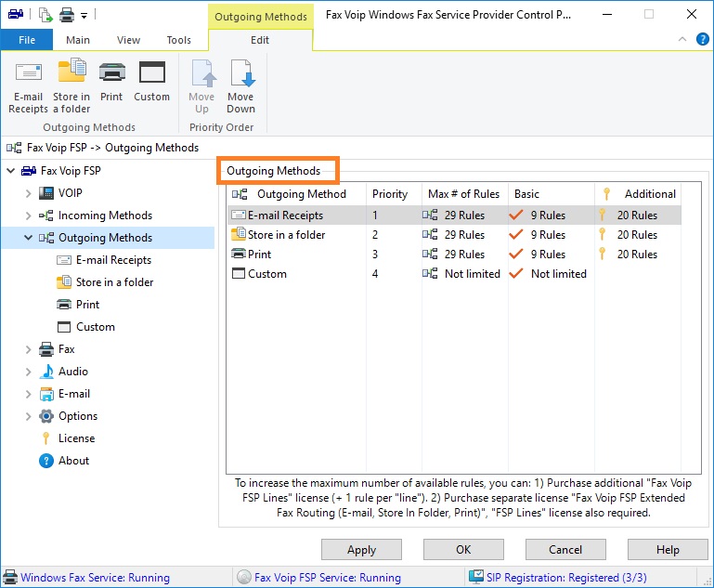
Task: Click the E-mail tree node icon
Action: pyautogui.click(x=46, y=394)
